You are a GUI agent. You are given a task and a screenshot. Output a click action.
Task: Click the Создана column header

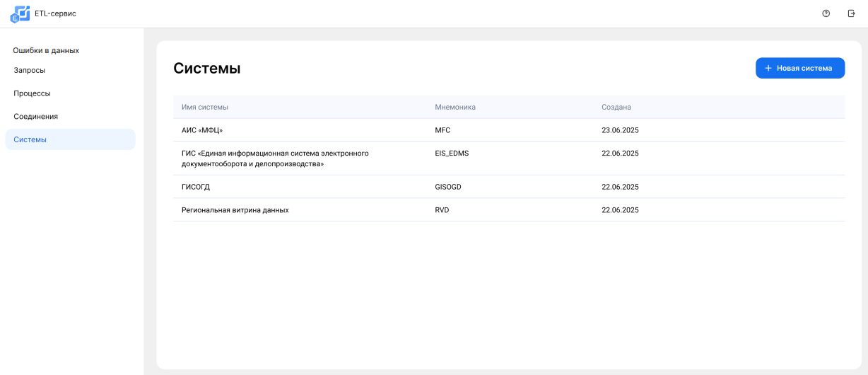(x=616, y=107)
